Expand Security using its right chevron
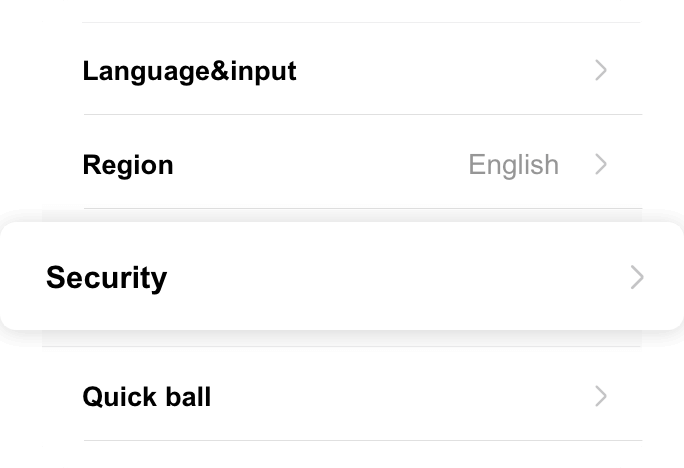 pyautogui.click(x=637, y=277)
